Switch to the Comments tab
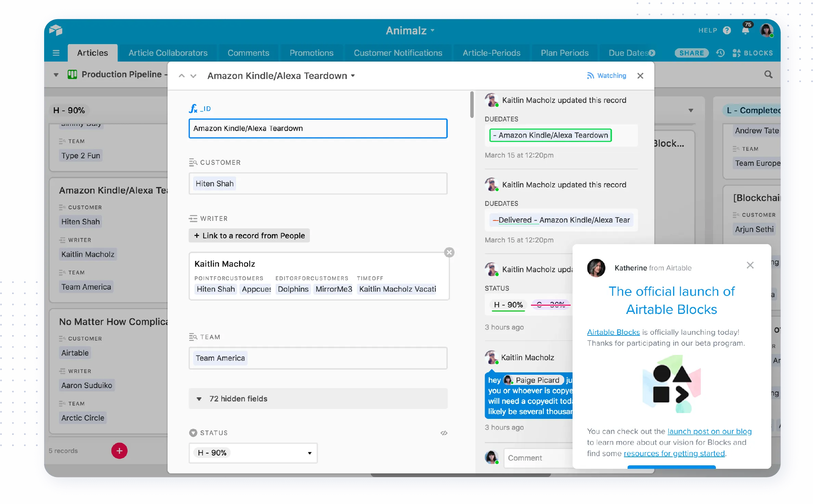This screenshot has width=813, height=504. click(x=248, y=53)
